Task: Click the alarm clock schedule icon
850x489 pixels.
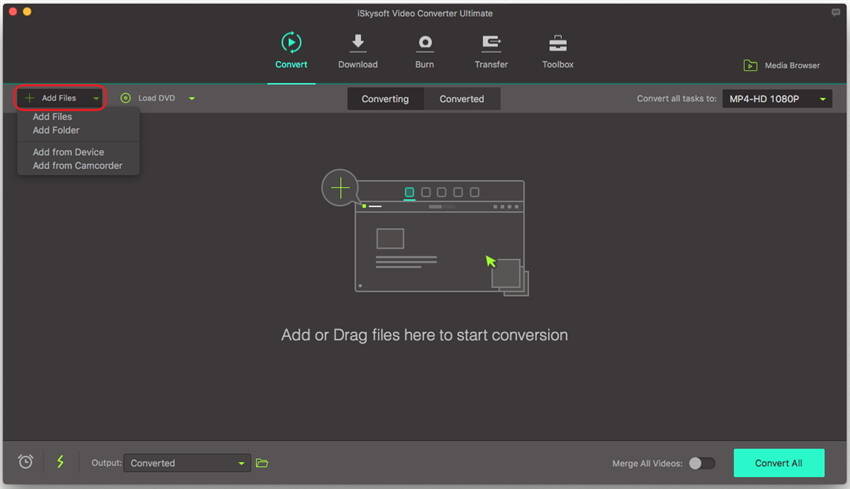Action: click(x=26, y=462)
